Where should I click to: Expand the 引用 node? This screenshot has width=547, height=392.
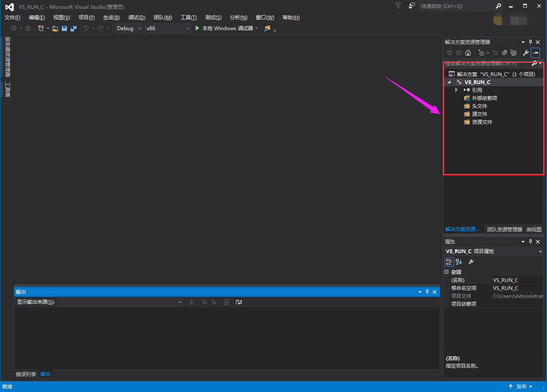pyautogui.click(x=456, y=90)
